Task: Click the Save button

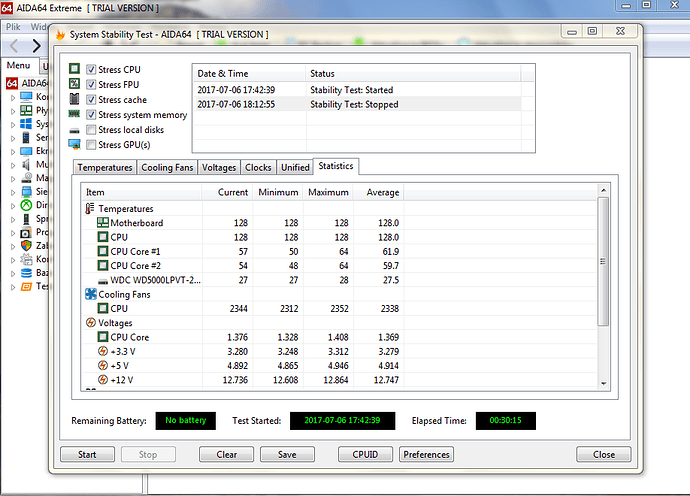Action: [x=287, y=454]
